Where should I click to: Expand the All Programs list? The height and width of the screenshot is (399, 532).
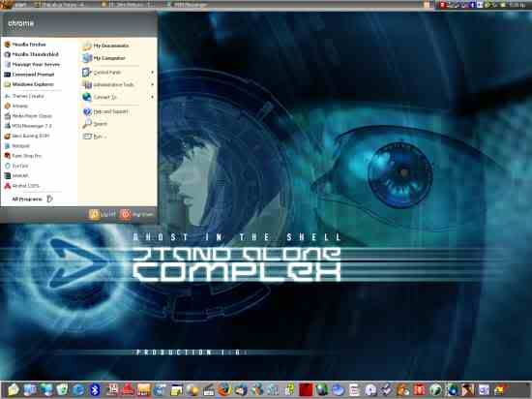32,199
